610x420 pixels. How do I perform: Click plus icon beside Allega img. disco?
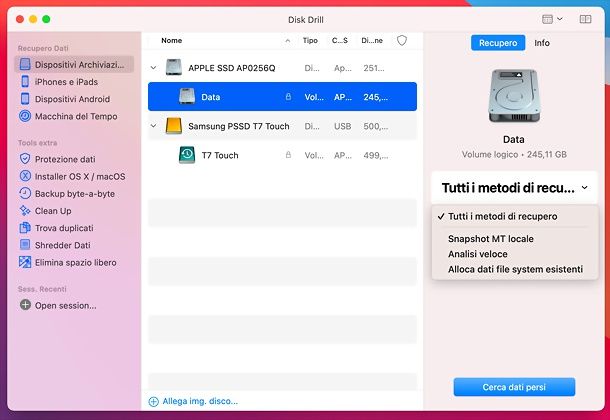click(153, 401)
